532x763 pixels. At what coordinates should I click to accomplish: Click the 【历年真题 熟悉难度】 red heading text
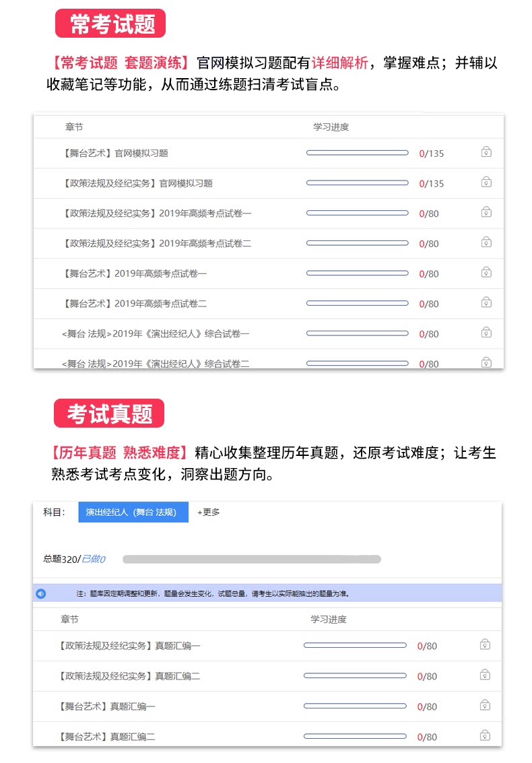119,453
